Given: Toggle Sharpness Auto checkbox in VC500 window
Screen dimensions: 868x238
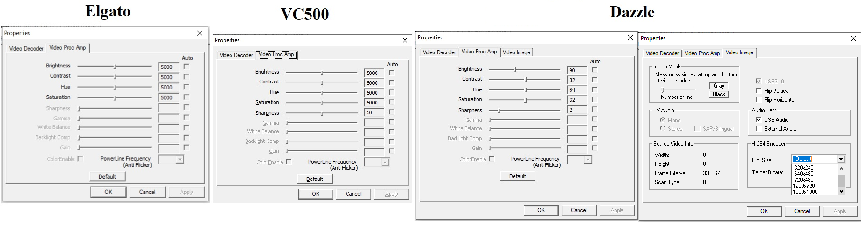Looking at the screenshot, I should click(x=391, y=112).
